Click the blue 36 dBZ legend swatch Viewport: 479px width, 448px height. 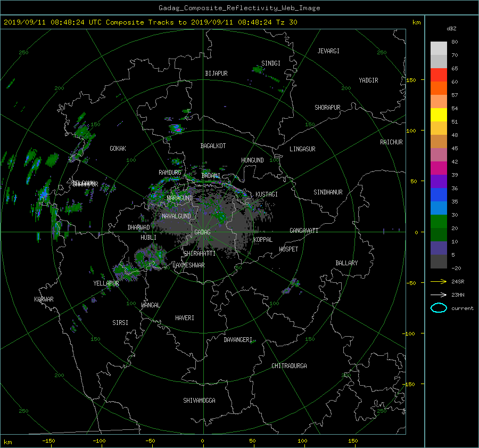439,195
